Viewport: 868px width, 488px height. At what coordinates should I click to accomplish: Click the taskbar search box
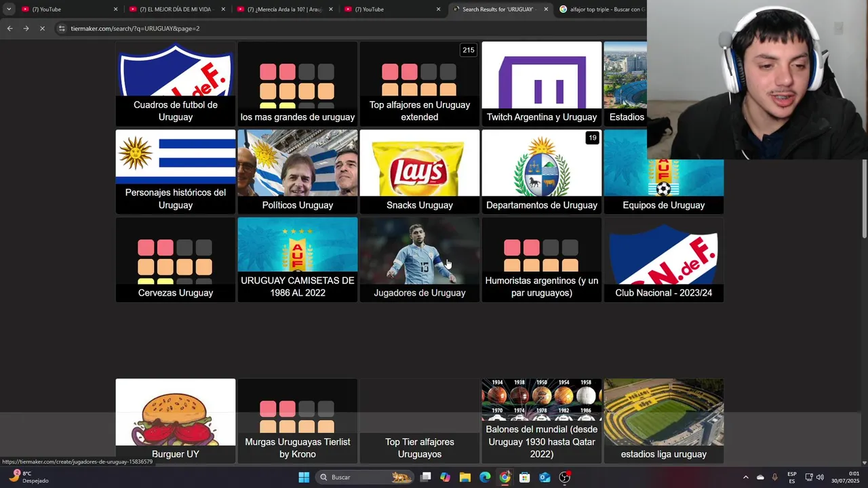click(x=365, y=477)
